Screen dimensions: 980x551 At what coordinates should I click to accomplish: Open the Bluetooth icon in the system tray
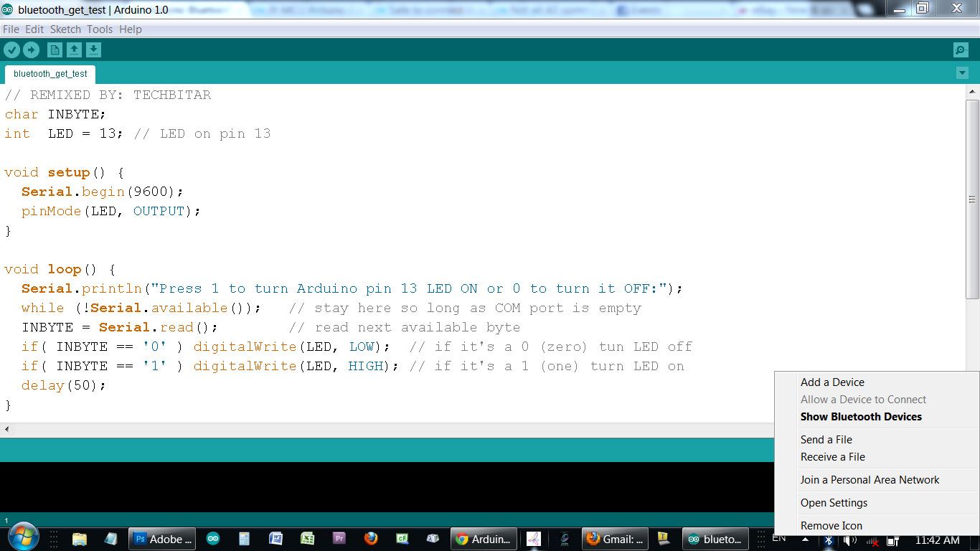(x=829, y=539)
